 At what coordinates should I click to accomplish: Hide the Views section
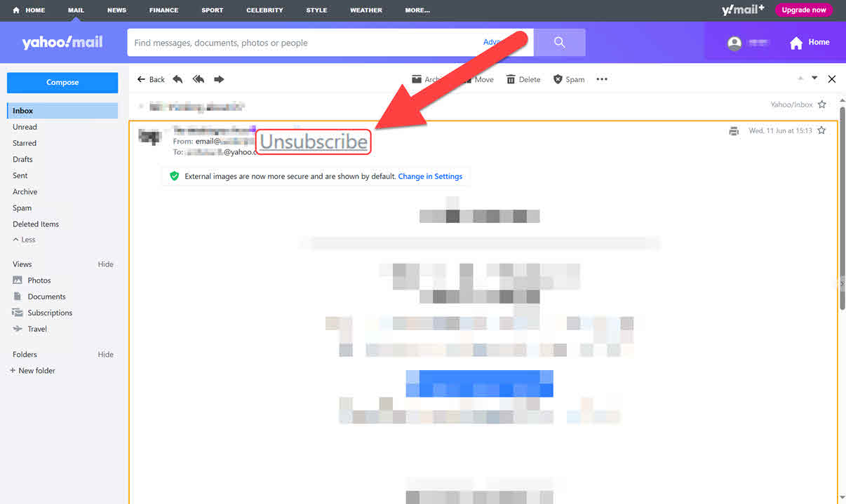click(105, 264)
